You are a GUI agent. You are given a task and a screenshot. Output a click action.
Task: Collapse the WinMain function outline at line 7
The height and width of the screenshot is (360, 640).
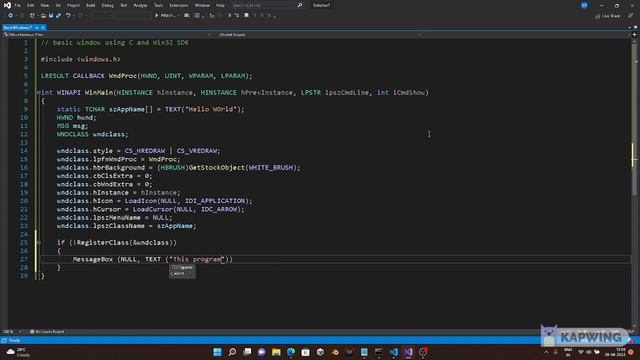(x=38, y=93)
